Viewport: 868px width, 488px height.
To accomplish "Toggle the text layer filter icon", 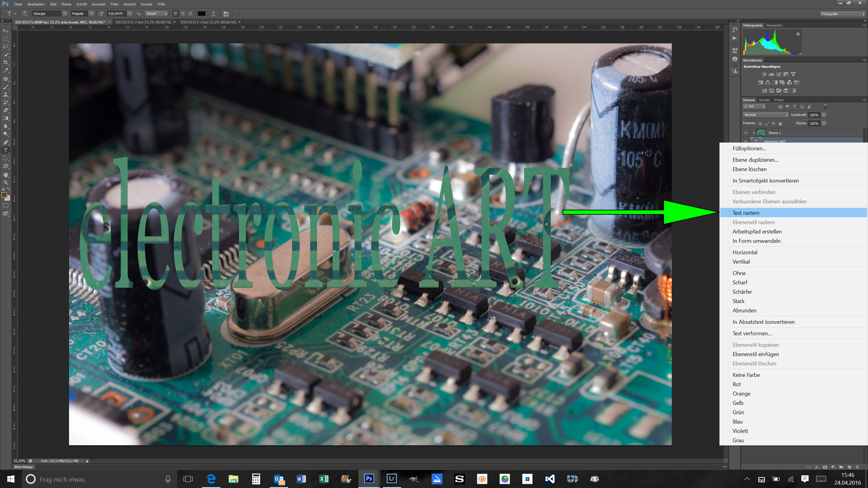I will point(794,106).
